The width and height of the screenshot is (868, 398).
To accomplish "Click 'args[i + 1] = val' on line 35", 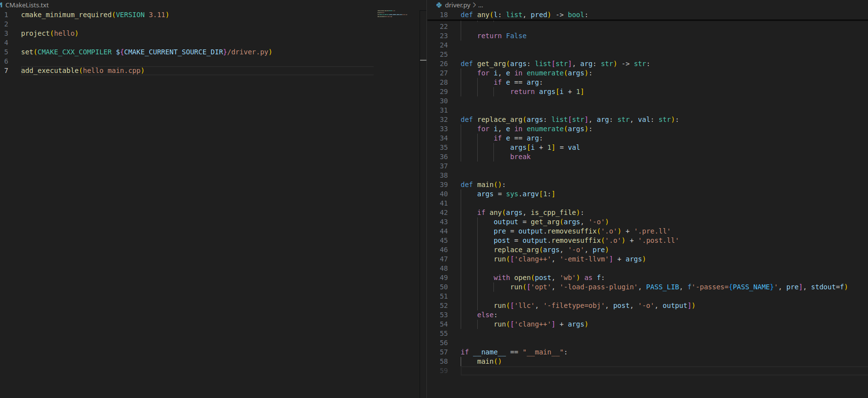I will click(545, 147).
